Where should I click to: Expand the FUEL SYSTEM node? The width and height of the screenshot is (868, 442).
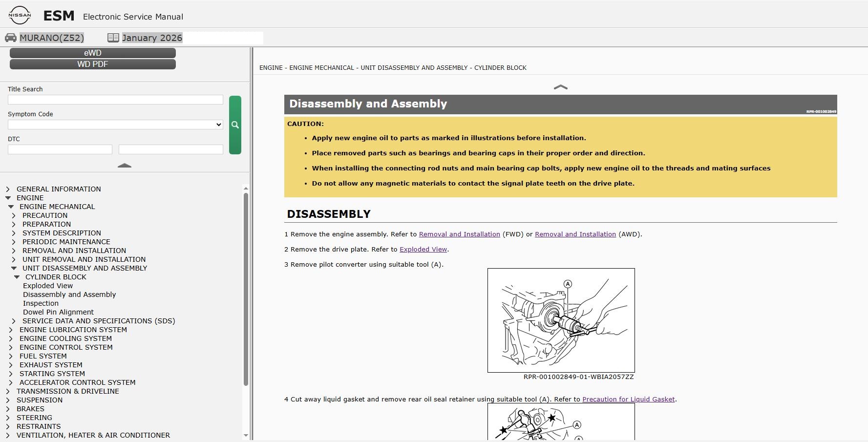(11, 356)
